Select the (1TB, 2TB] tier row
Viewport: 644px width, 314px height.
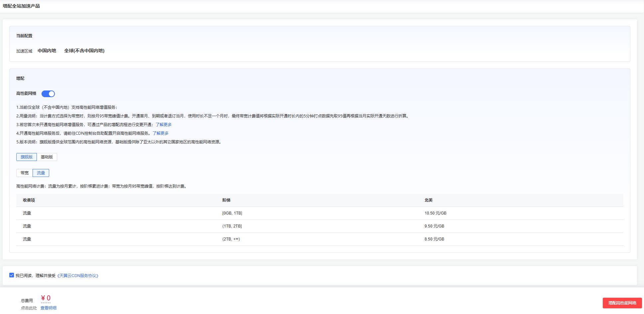click(232, 226)
